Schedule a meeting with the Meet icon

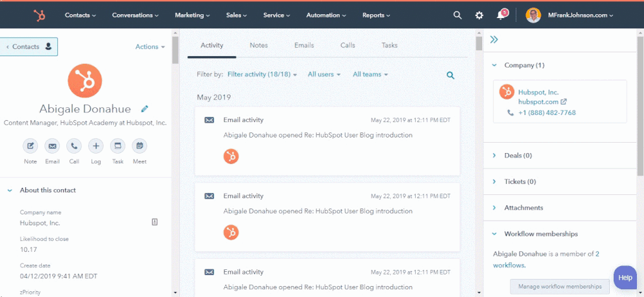(x=140, y=146)
